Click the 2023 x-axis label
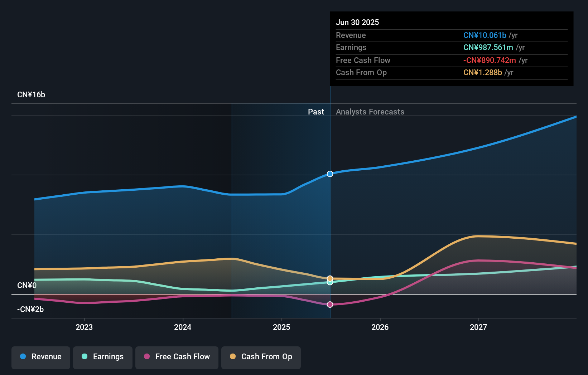 coord(84,327)
